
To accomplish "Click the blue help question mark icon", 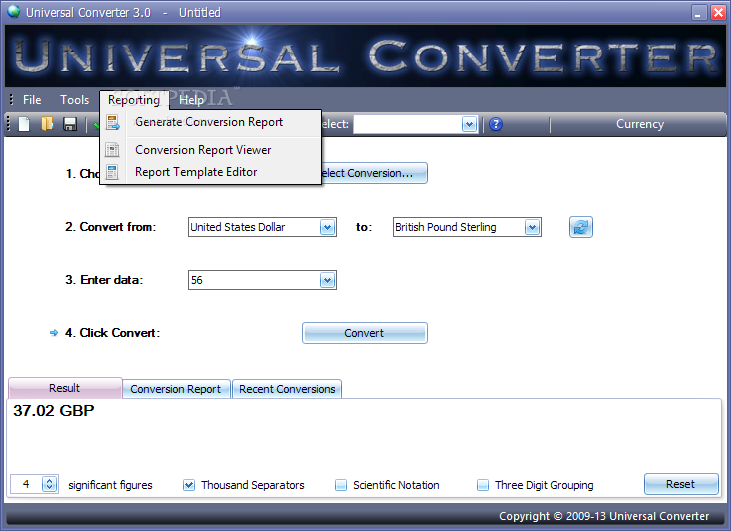I will tap(496, 124).
